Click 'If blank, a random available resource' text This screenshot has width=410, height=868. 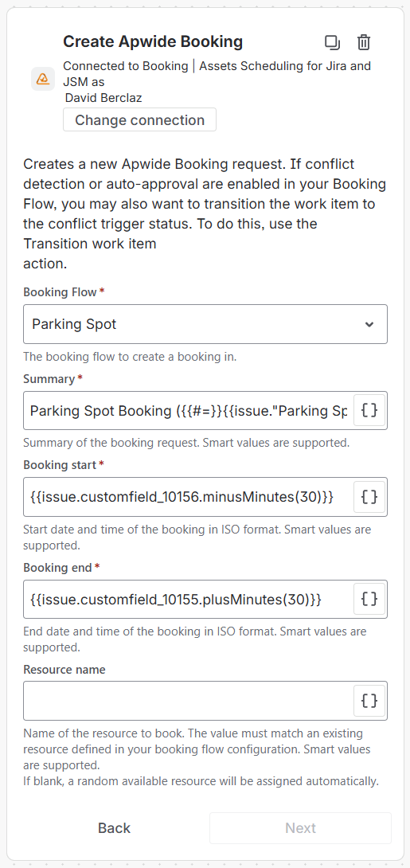pos(201,782)
